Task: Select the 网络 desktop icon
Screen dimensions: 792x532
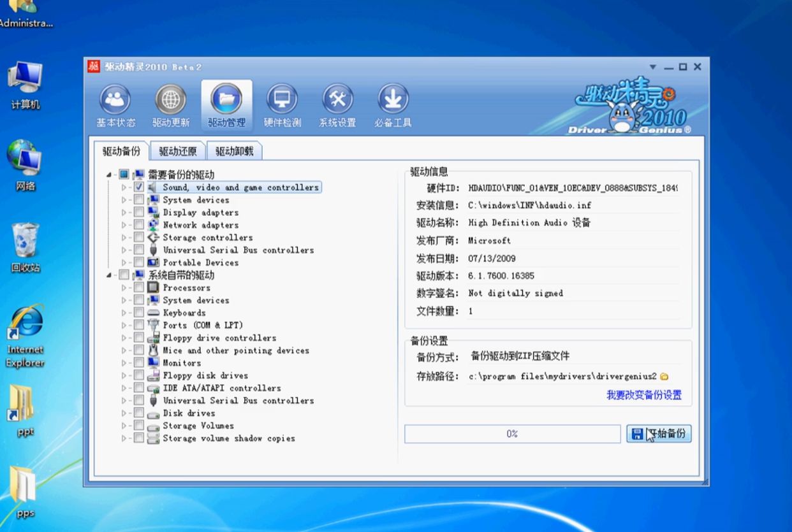Action: coord(25,158)
